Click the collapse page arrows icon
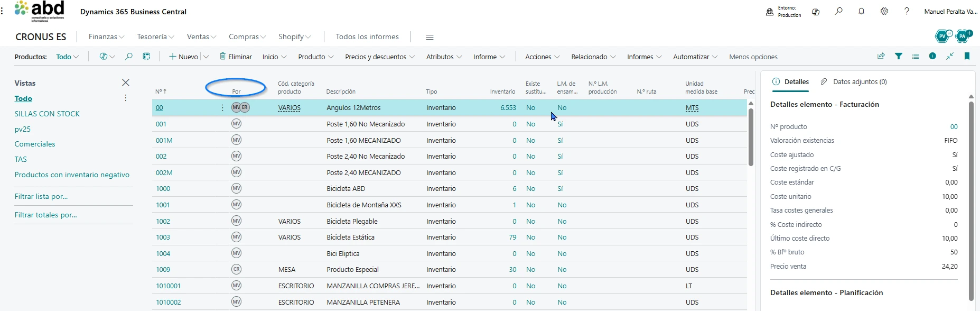 [950, 56]
